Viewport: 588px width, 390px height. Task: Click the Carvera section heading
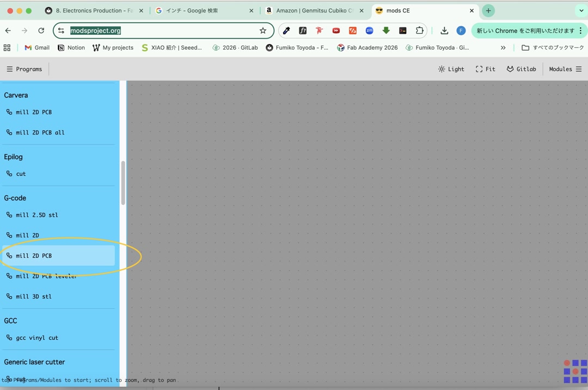[16, 95]
